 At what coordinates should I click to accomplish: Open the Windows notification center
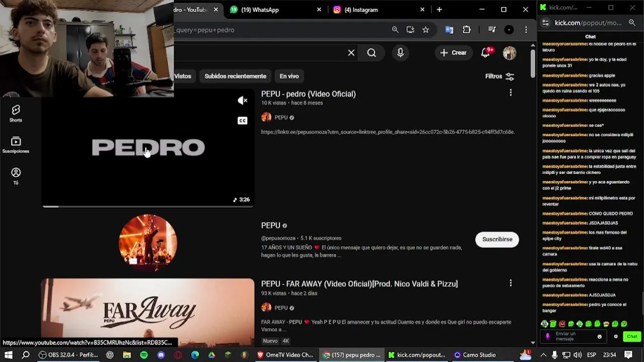click(x=628, y=355)
